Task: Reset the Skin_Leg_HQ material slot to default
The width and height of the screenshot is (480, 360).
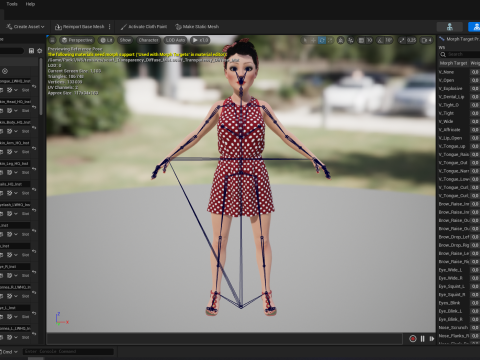Action: (34, 169)
